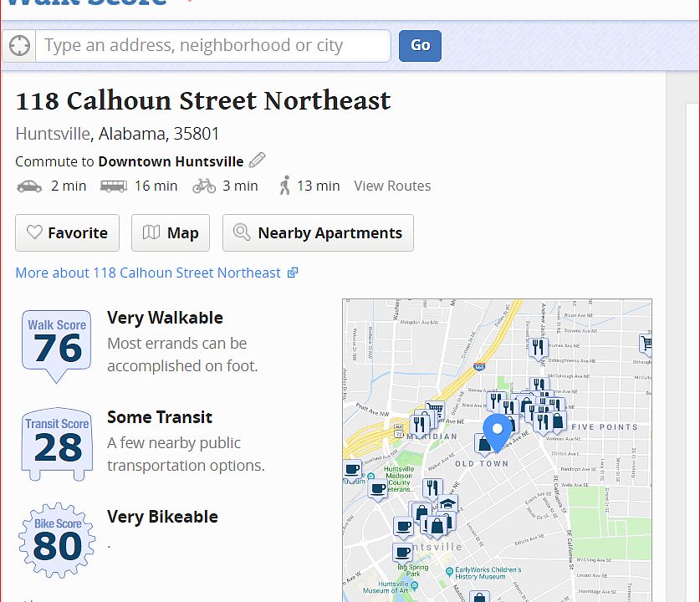Click the pencil icon beside Downtown Huntsville
The width and height of the screenshot is (700, 602).
coord(258,161)
